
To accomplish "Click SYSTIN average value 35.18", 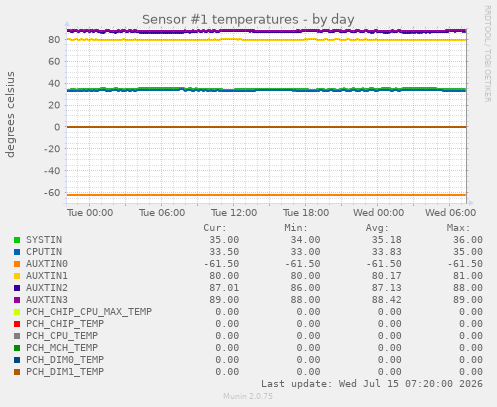I will click(x=387, y=240).
